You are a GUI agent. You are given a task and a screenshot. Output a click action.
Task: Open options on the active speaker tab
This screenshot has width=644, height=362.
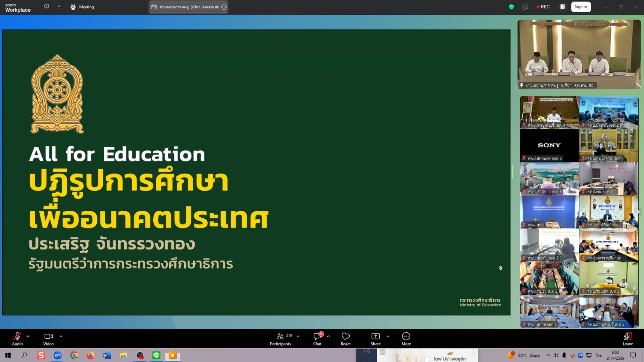coord(224,7)
